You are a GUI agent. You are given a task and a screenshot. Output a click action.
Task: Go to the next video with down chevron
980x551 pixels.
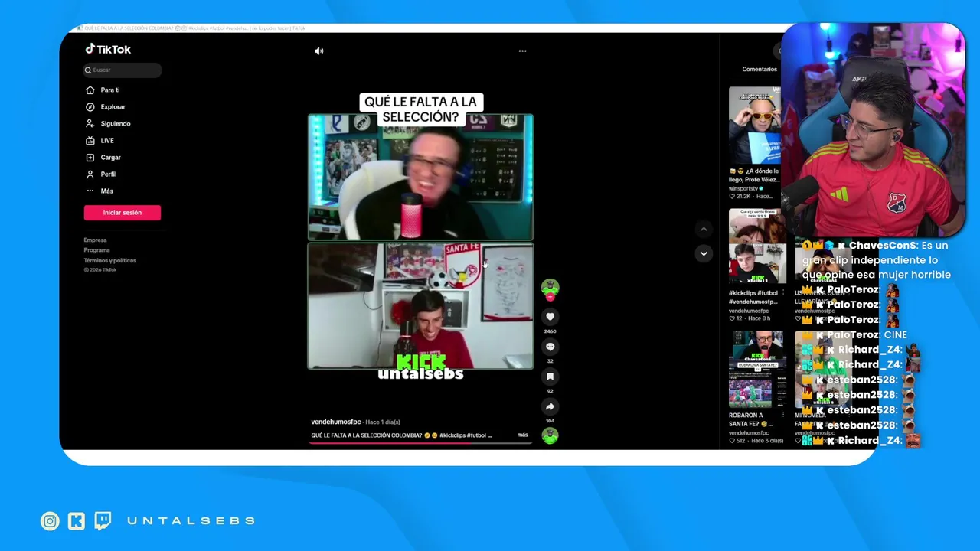[704, 253]
